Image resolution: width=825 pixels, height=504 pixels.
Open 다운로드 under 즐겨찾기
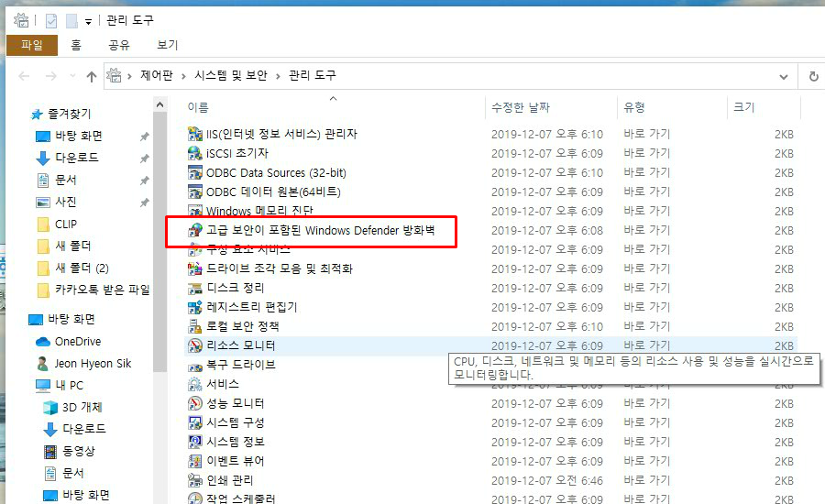[x=77, y=158]
